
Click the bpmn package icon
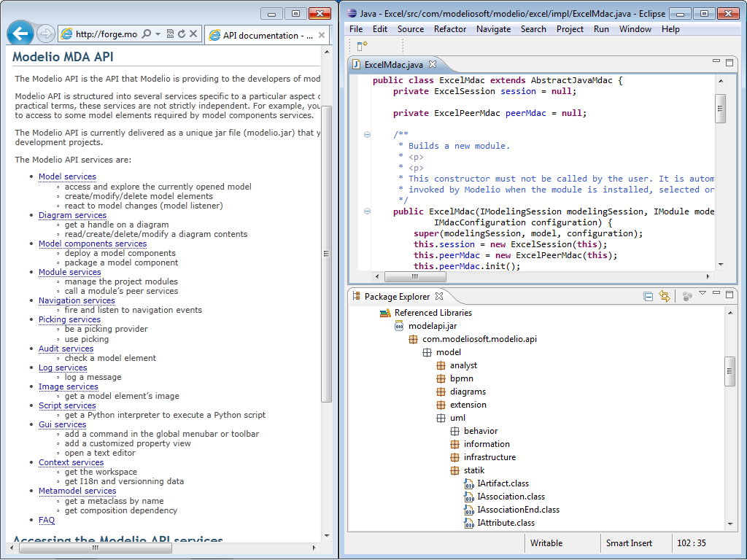tap(441, 378)
